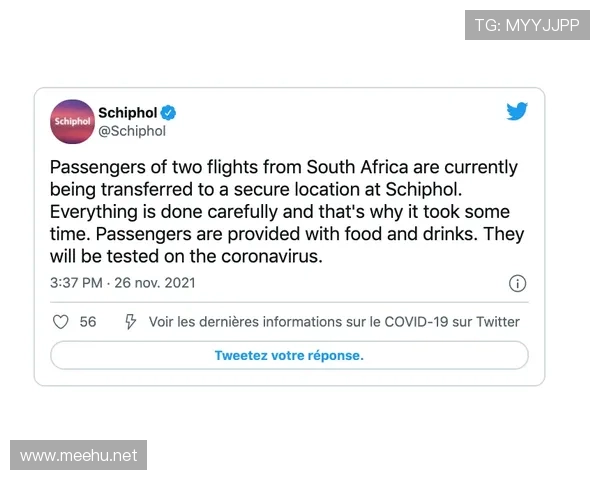
Task: Click the tweet info circle icon
Action: (x=517, y=283)
